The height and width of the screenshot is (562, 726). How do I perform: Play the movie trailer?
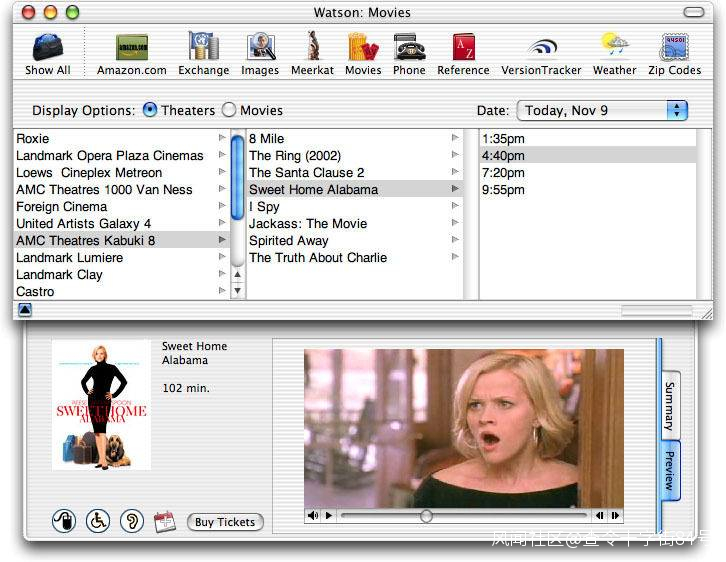coord(329,515)
